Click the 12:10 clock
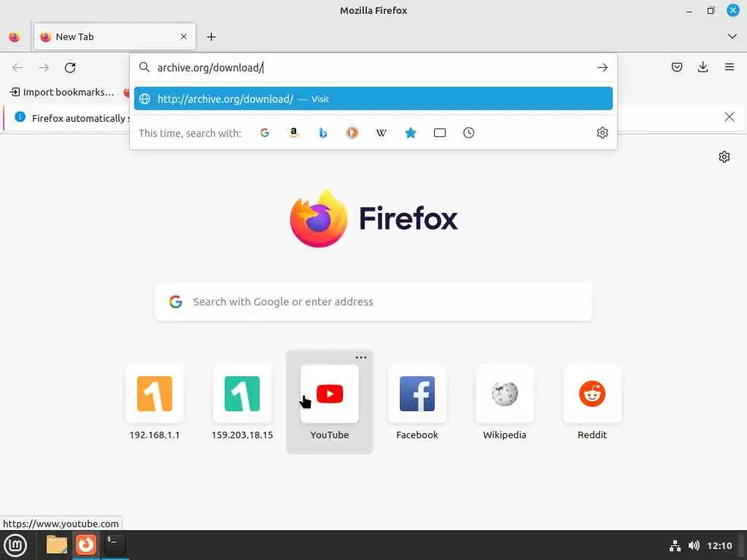Viewport: 747px width, 560px height. [719, 545]
